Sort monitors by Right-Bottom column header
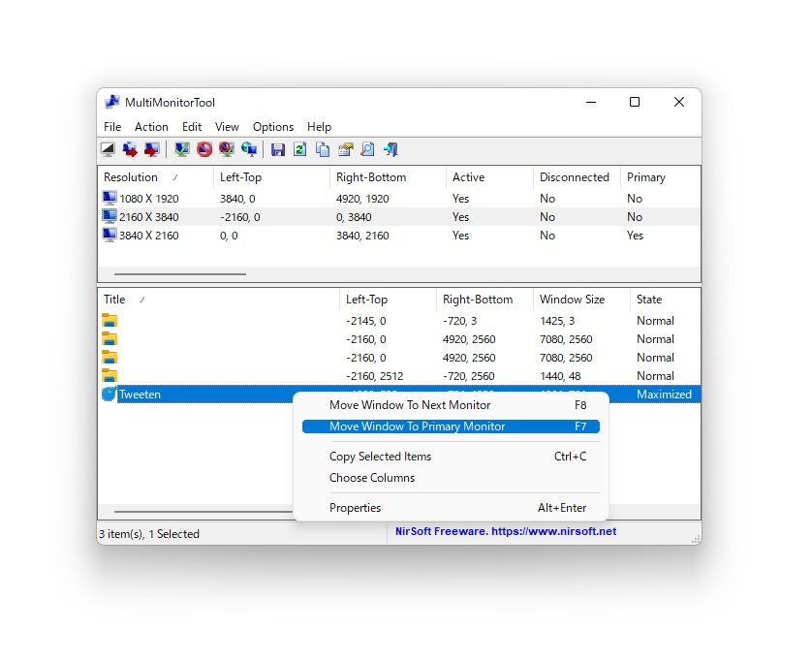Image resolution: width=812 pixels, height=663 pixels. pyautogui.click(x=388, y=177)
